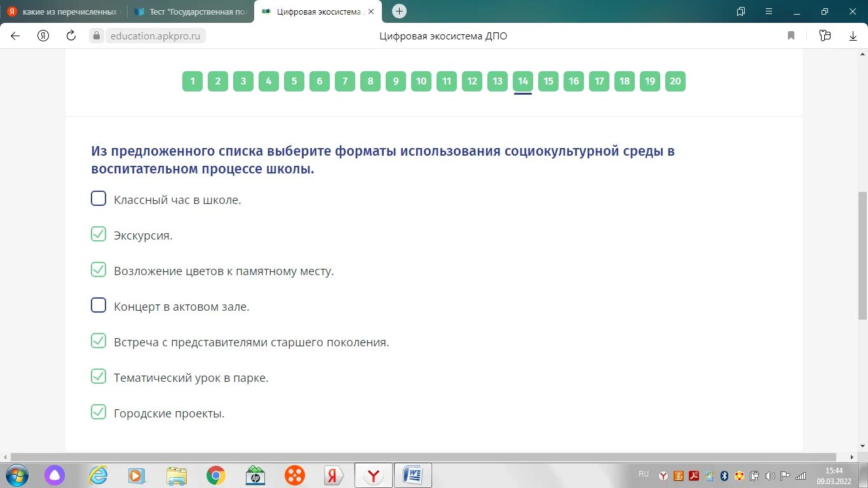Open the orange film-reel app icon
868x488 pixels.
point(295,475)
